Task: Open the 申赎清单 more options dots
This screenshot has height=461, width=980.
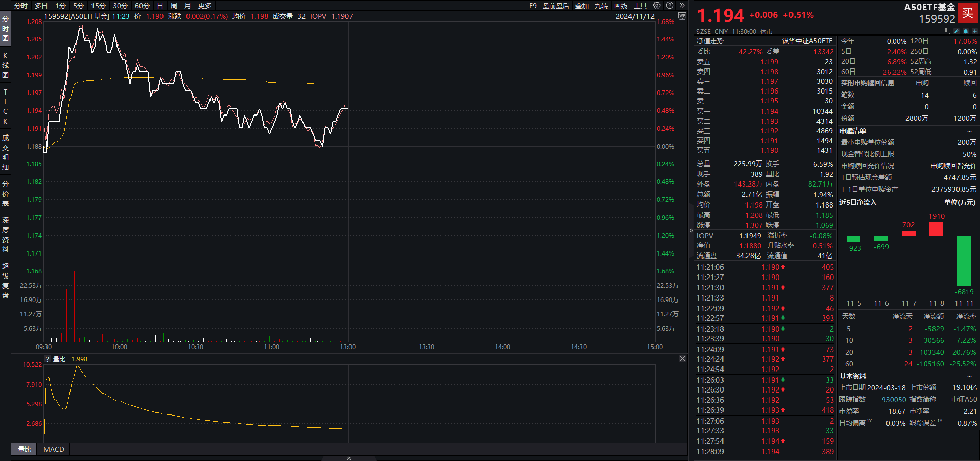Action: (x=969, y=131)
